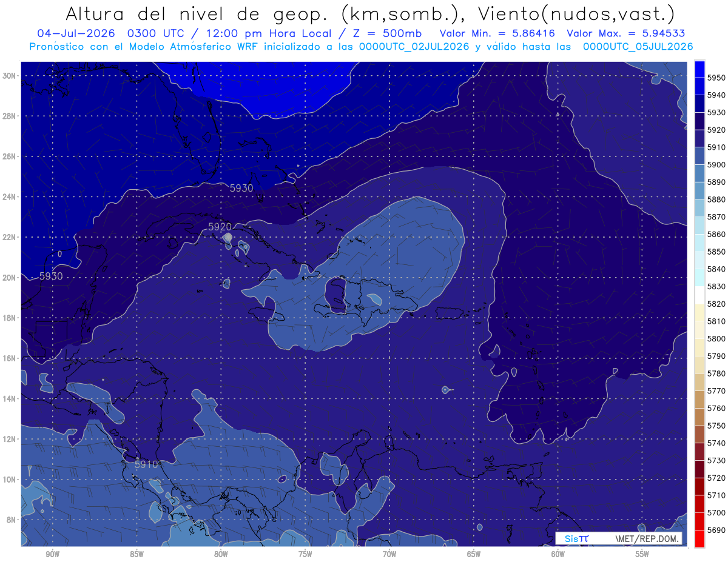
Task: Click color bar label '5780'
Action: point(716,373)
